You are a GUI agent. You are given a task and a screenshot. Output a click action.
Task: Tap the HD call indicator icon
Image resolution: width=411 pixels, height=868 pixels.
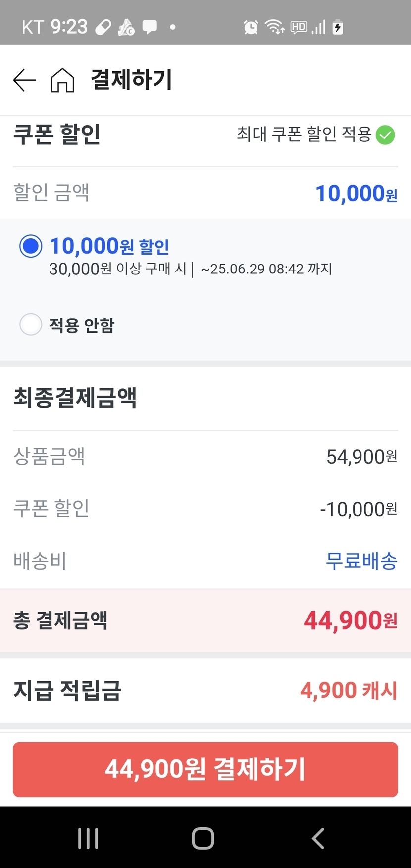[299, 27]
